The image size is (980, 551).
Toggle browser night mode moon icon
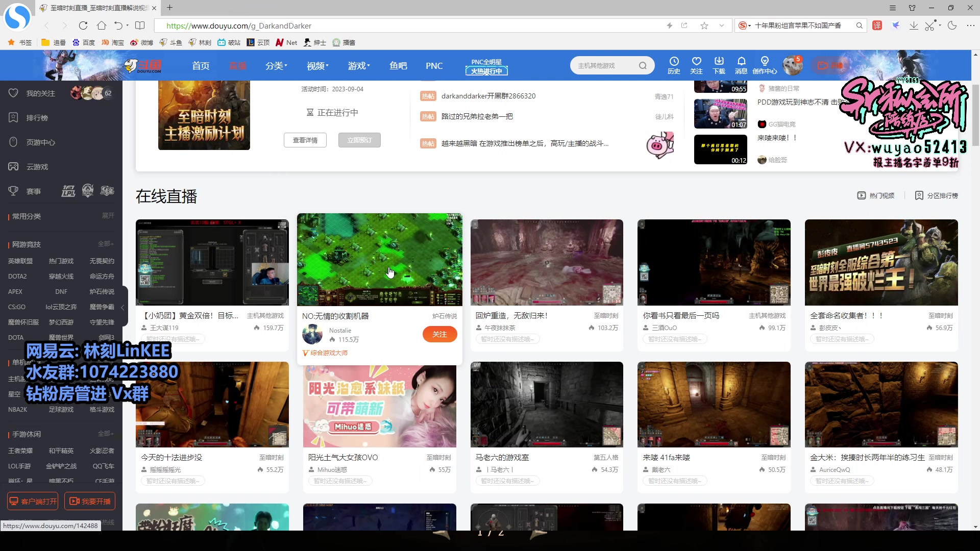coord(952,26)
